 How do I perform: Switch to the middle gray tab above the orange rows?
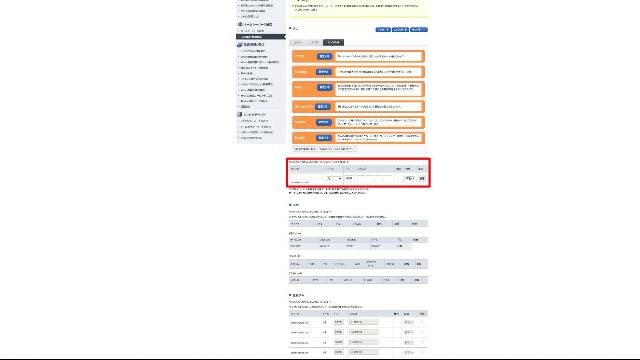(314, 42)
